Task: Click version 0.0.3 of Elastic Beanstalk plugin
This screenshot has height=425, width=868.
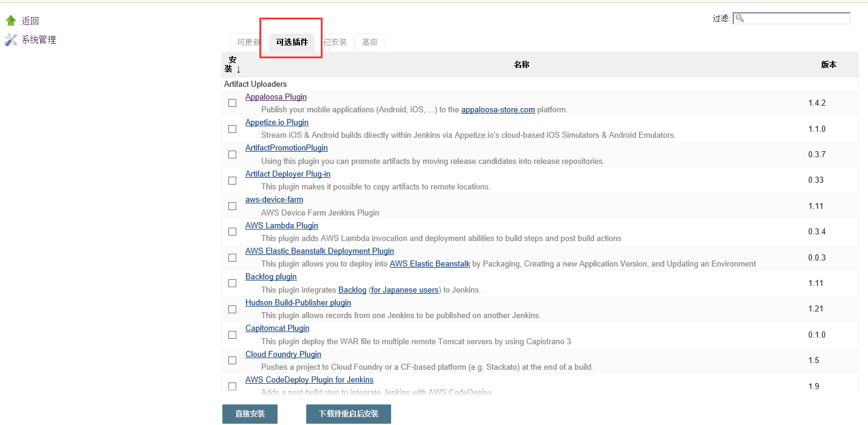Action: pyautogui.click(x=817, y=257)
